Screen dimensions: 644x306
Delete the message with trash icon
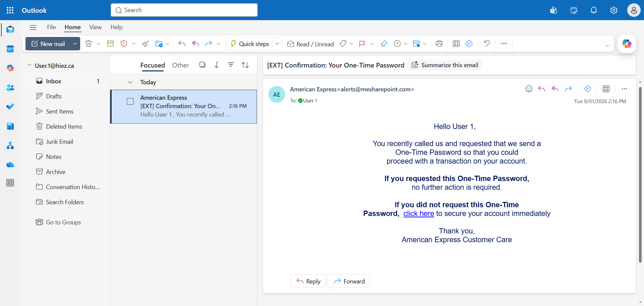[89, 44]
